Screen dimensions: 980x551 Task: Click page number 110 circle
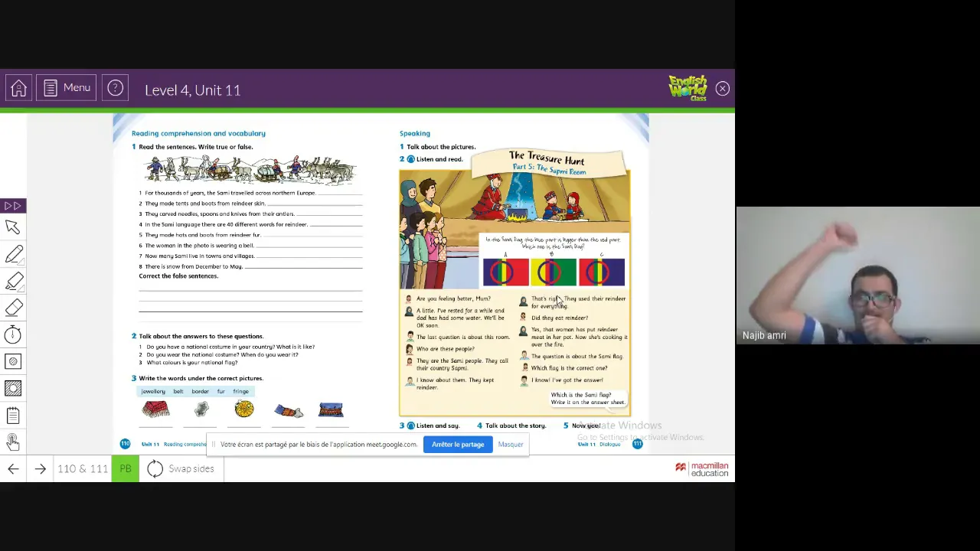pos(125,444)
